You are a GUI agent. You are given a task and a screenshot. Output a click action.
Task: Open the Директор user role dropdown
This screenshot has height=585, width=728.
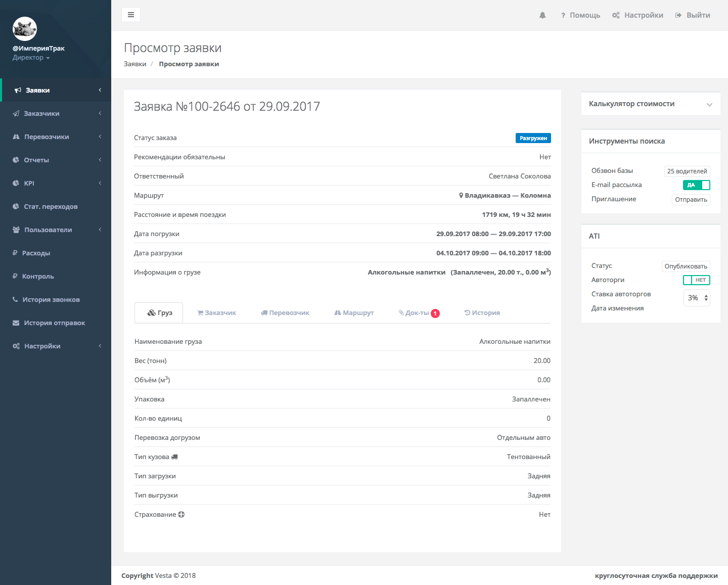click(x=31, y=58)
